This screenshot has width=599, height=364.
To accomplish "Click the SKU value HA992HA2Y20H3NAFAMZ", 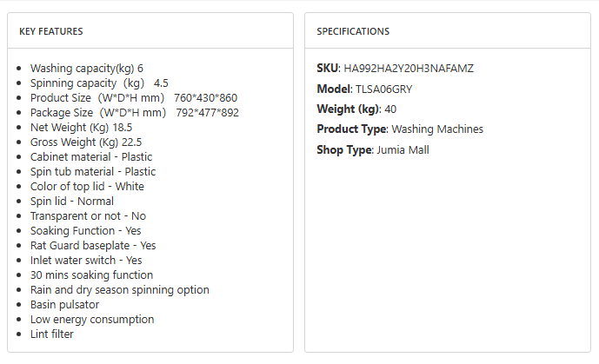I will tap(409, 68).
